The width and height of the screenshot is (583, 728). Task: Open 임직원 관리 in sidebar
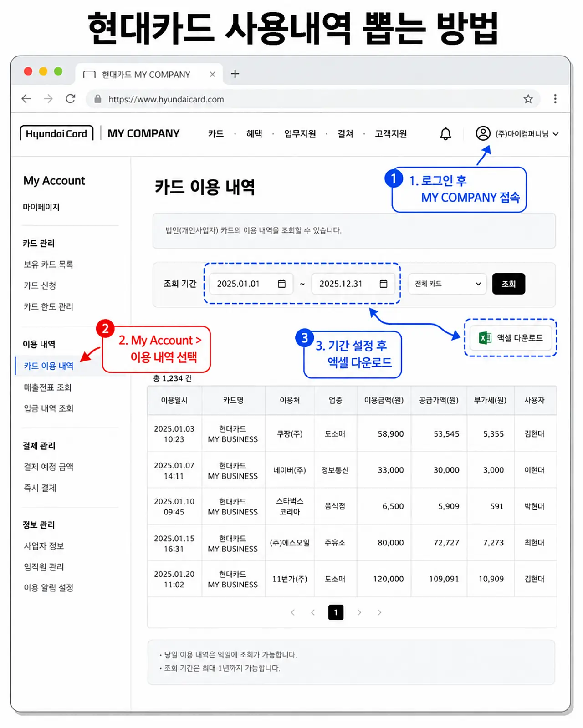click(x=44, y=567)
